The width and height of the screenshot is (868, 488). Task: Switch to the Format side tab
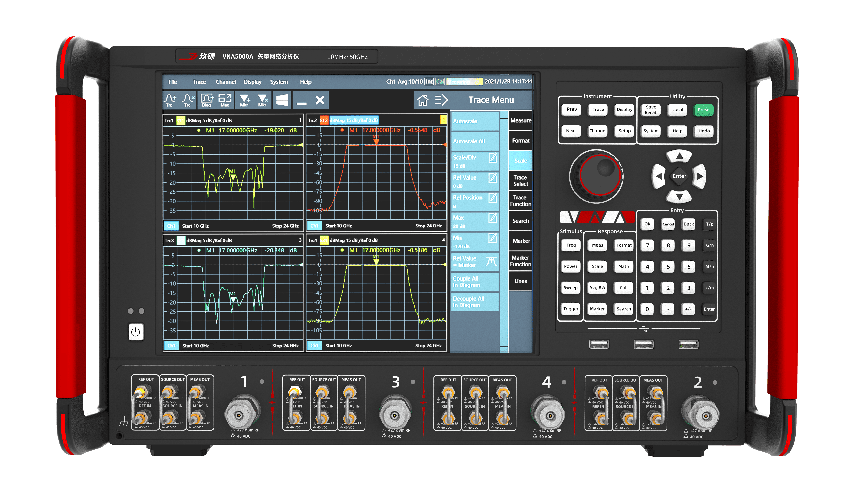tap(521, 141)
